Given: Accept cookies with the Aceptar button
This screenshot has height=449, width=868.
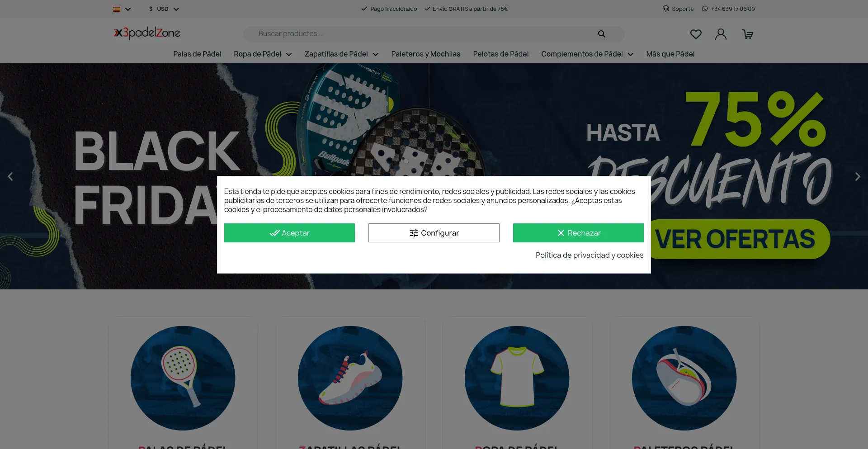Looking at the screenshot, I should [289, 233].
